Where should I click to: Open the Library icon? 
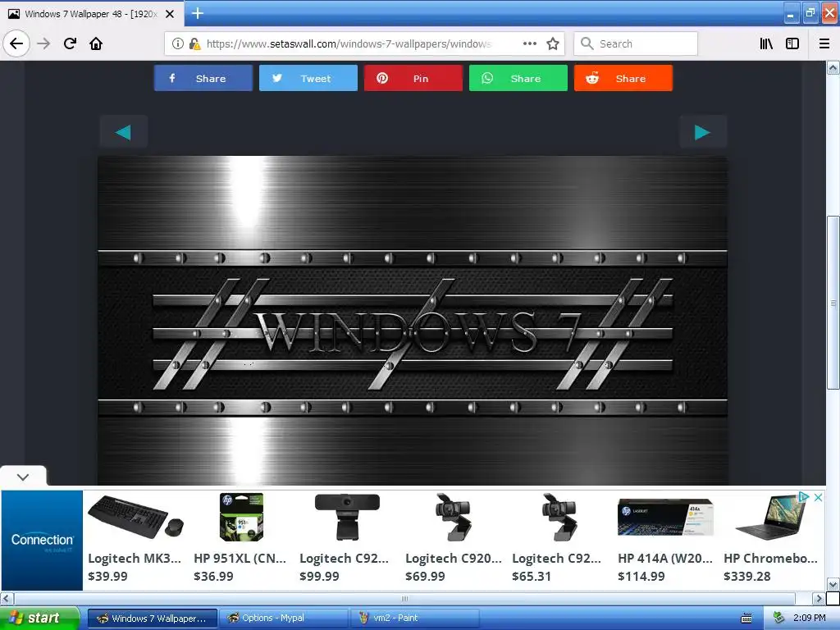(766, 43)
